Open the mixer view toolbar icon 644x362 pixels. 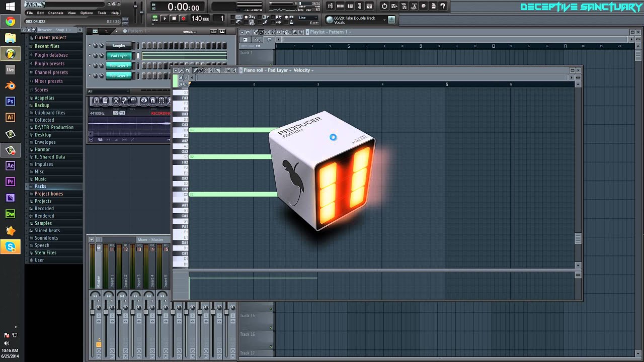pos(369,6)
